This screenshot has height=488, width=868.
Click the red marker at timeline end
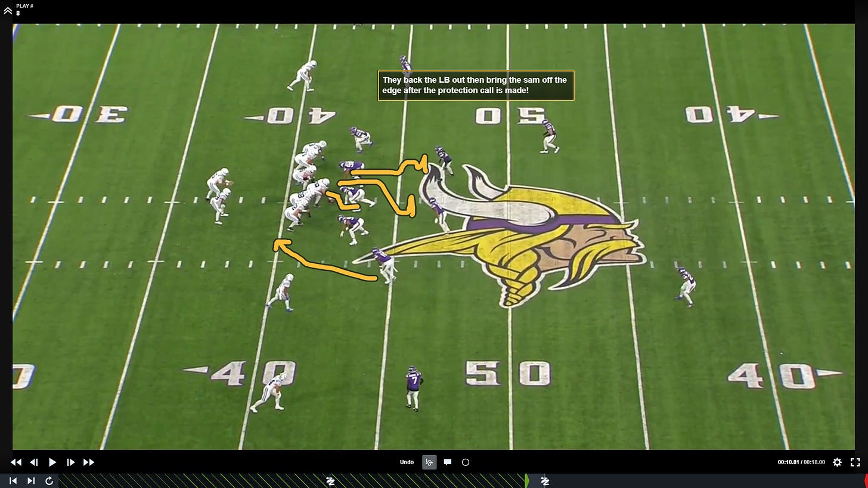[866, 480]
